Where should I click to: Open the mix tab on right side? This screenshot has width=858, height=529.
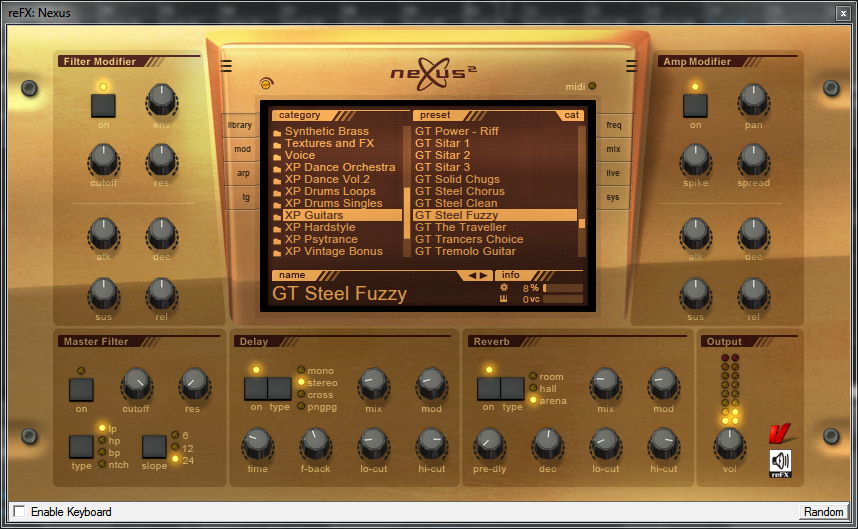(613, 149)
